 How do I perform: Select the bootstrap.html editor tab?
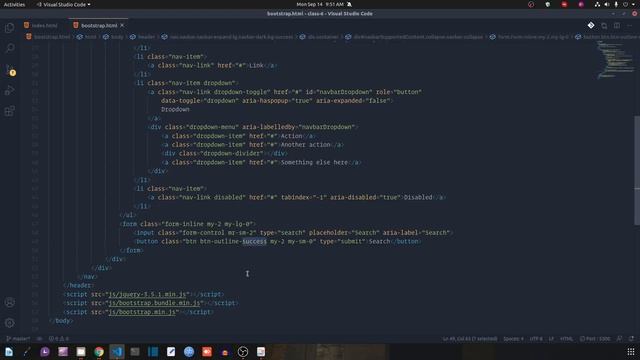click(99, 25)
